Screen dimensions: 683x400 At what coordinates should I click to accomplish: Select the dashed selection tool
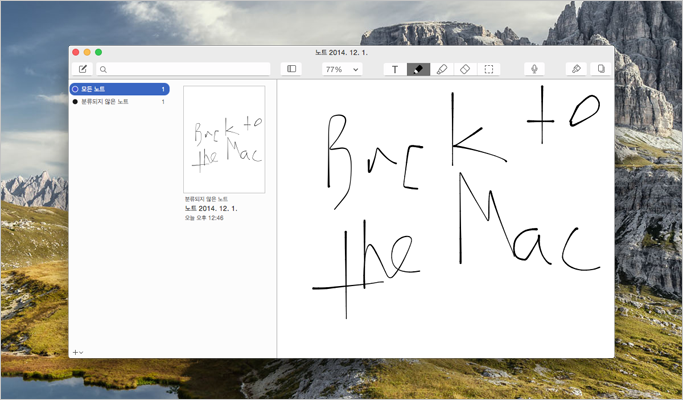tap(489, 69)
